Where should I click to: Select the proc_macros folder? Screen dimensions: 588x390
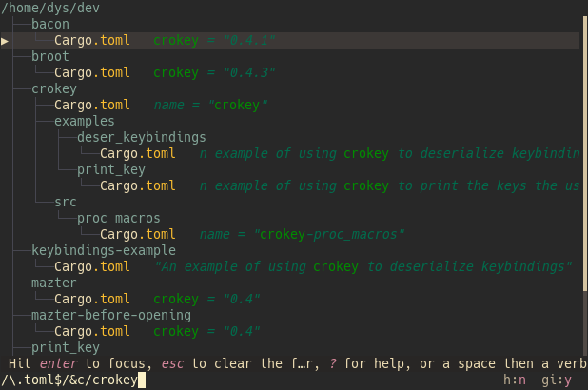point(119,218)
